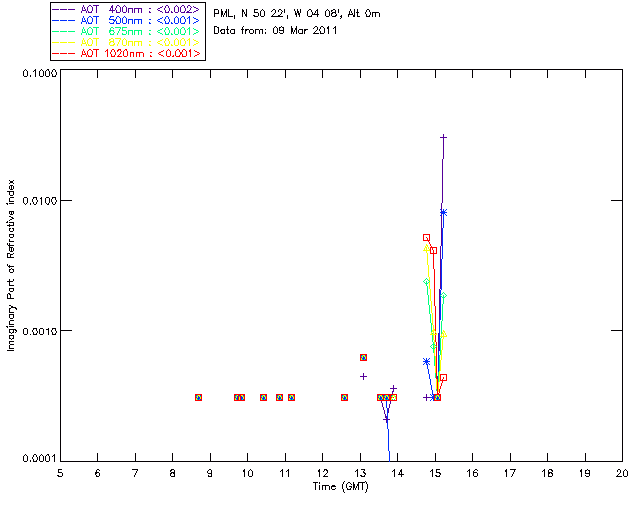Click the x-axis tick label 15
The width and height of the screenshot is (640, 512).
point(435,473)
